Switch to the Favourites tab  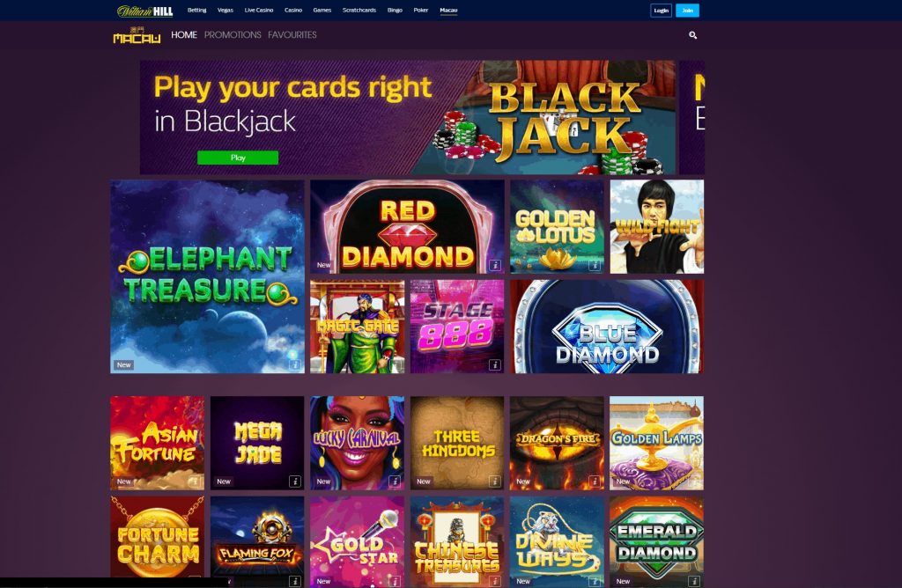(292, 35)
